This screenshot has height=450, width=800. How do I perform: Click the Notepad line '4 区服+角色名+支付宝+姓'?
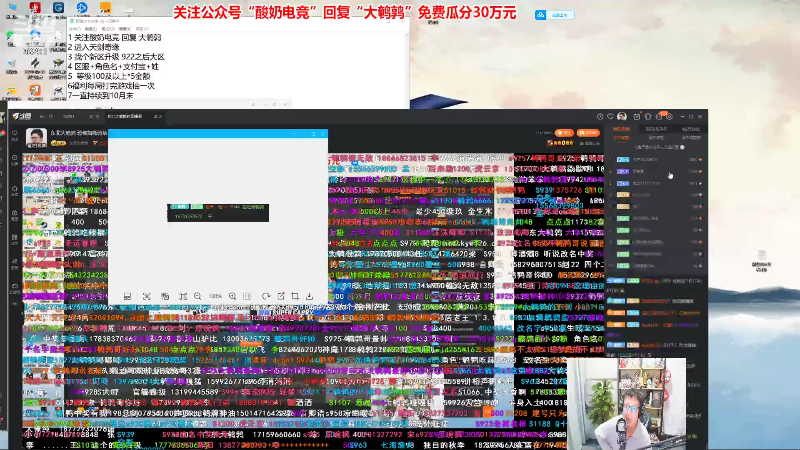click(x=113, y=67)
